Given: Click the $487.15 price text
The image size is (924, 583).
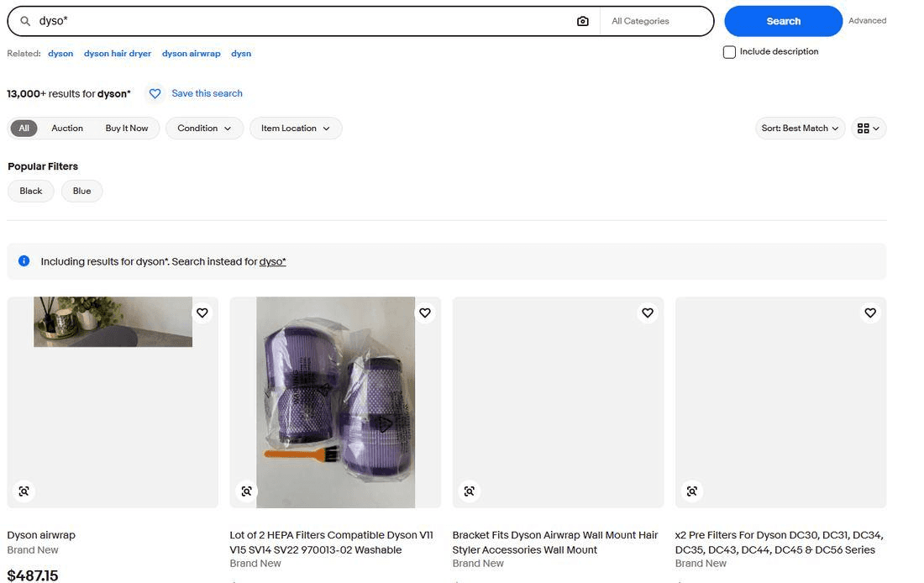Looking at the screenshot, I should click(33, 575).
